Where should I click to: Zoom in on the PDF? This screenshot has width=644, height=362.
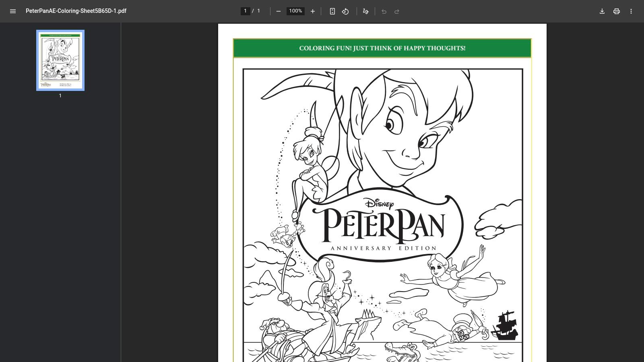pos(313,11)
